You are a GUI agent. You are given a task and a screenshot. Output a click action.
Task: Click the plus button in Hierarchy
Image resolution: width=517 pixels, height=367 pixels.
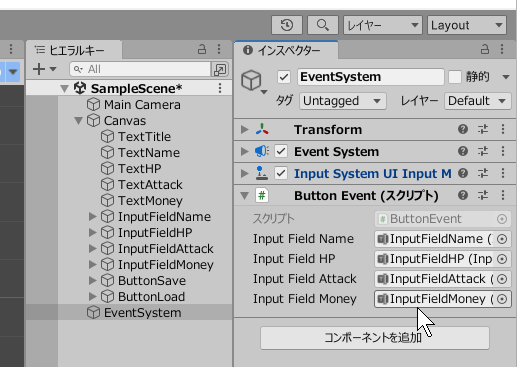(x=39, y=69)
